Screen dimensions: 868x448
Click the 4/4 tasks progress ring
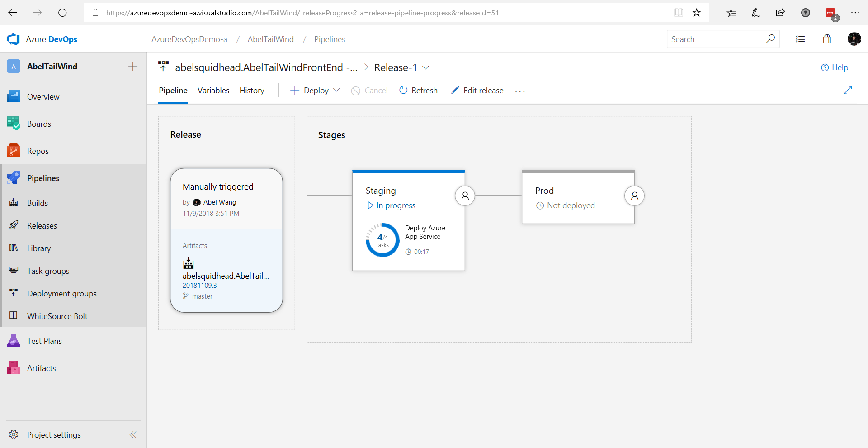click(382, 240)
